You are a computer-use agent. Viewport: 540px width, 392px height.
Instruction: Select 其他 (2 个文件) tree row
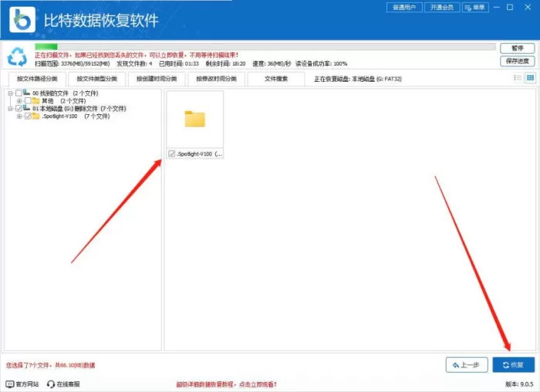tap(64, 101)
